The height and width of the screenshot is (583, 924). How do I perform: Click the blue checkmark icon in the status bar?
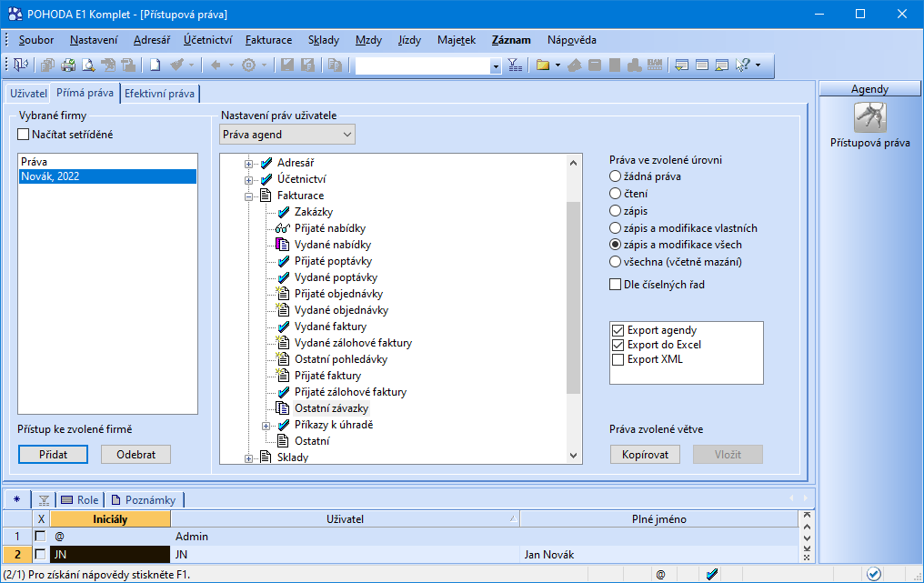pyautogui.click(x=712, y=574)
